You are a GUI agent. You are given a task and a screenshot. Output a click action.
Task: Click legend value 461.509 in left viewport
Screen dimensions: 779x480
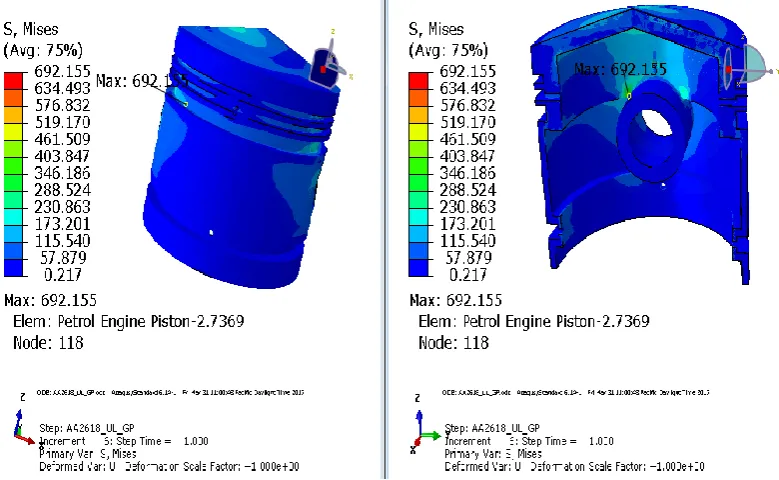tap(62, 139)
